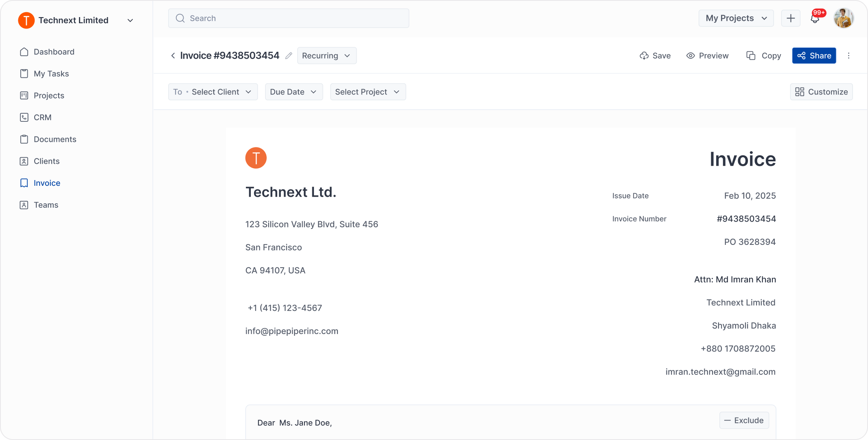Screen dimensions: 868x440
Task: Click the Save cloud button
Action: pyautogui.click(x=655, y=56)
